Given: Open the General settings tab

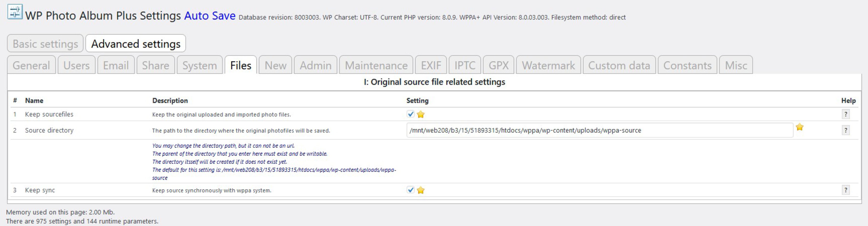Looking at the screenshot, I should pos(31,65).
